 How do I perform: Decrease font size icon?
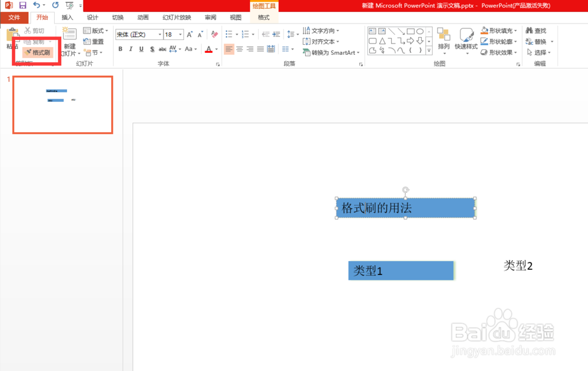201,35
